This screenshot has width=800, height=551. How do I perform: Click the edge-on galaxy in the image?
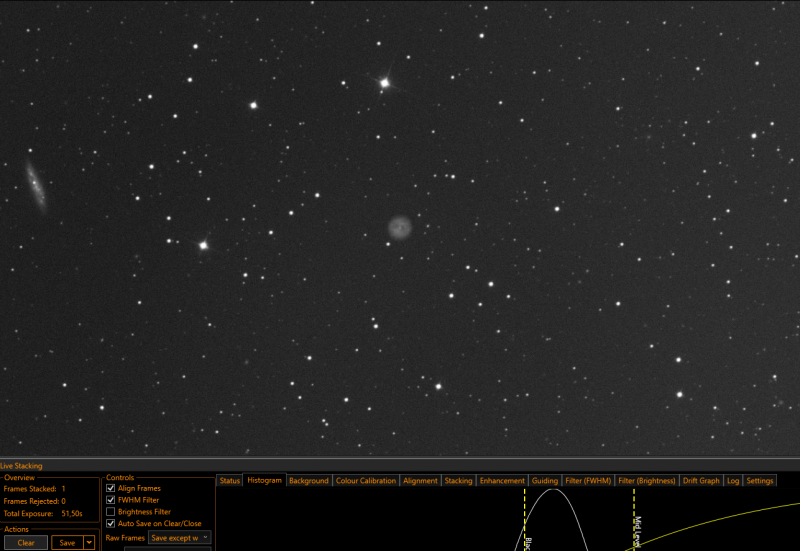36,185
